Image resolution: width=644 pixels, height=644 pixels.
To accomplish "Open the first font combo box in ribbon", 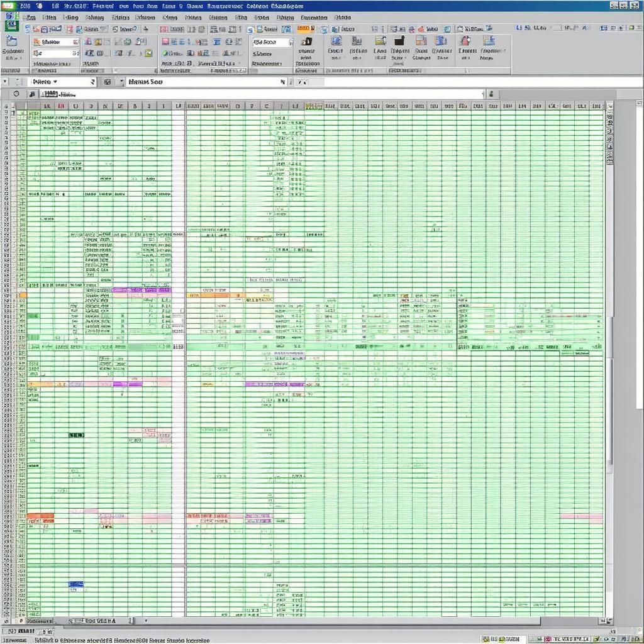I will pyautogui.click(x=56, y=42).
